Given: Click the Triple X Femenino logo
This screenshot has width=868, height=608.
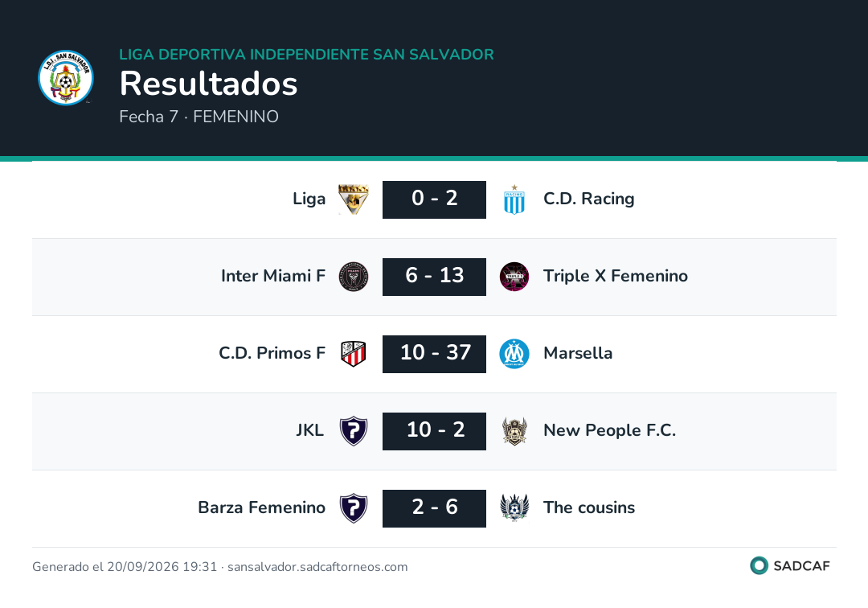Looking at the screenshot, I should (514, 277).
